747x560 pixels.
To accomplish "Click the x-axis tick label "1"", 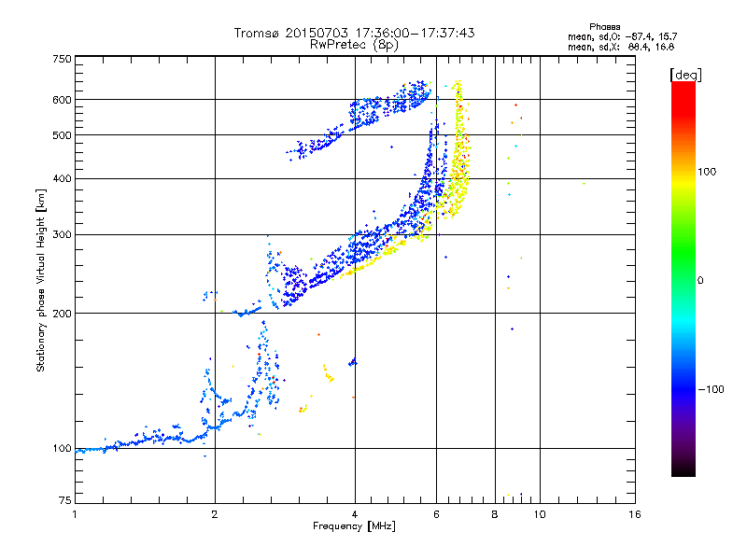I will (x=75, y=514).
